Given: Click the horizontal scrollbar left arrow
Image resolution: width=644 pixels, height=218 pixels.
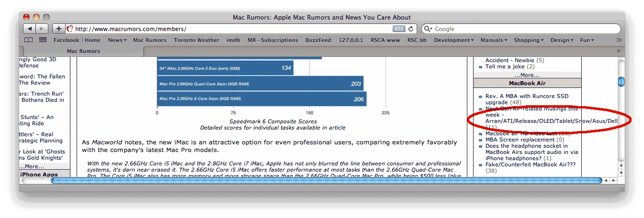Looking at the screenshot, I should tap(606, 181).
